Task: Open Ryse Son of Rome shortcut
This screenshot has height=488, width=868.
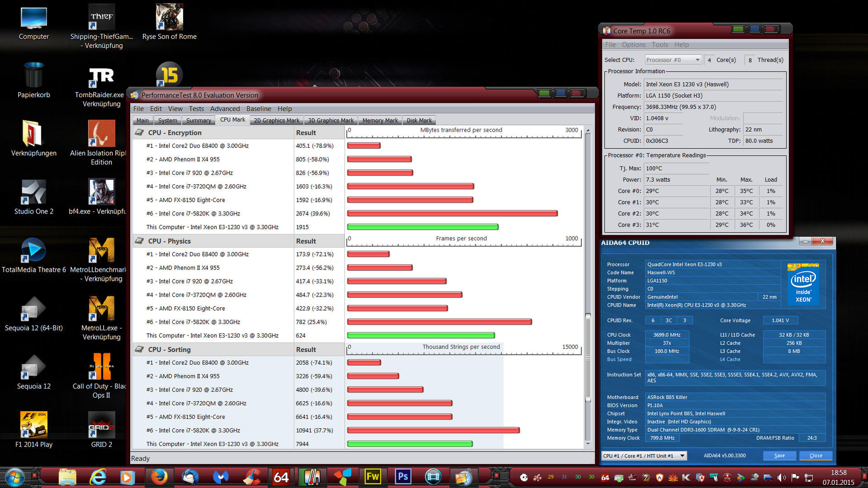Action: click(169, 23)
